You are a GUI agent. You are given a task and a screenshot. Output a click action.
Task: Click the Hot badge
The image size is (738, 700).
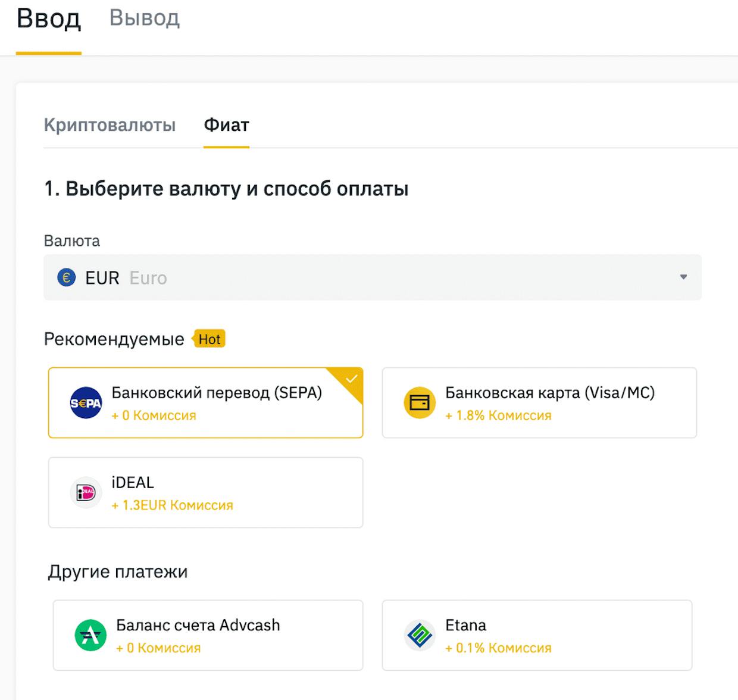pos(209,339)
